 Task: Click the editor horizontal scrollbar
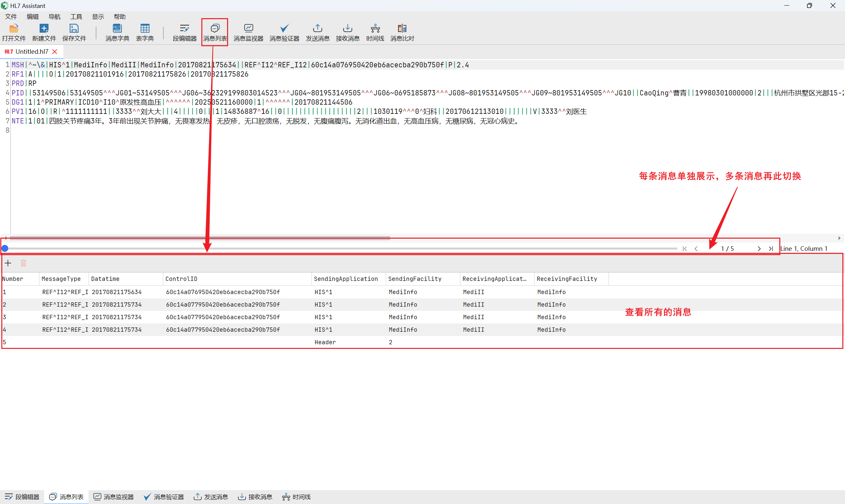click(200, 238)
